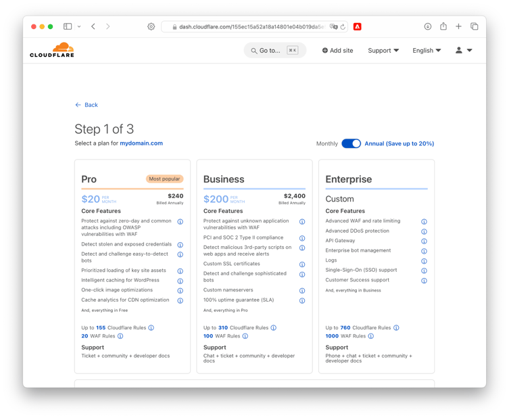Click the Go to... search field
The height and width of the screenshot is (420, 507).
click(275, 51)
